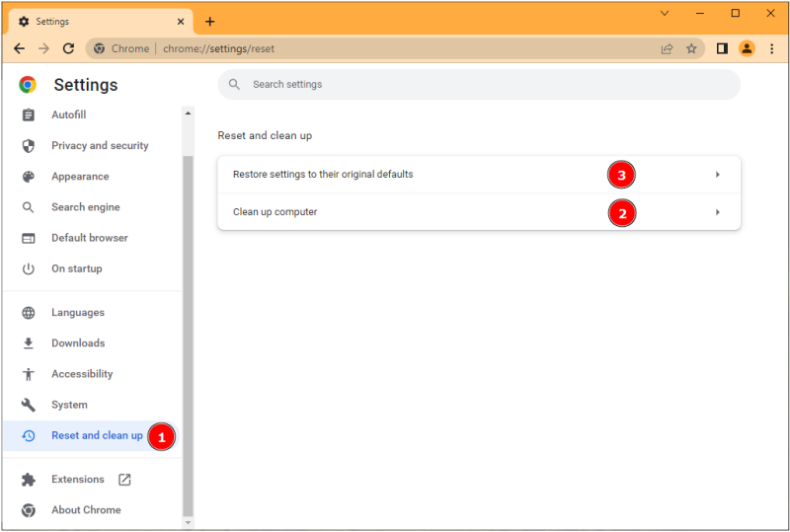Click the Reset and clean up sidebar label
The image size is (790, 532).
(x=97, y=435)
